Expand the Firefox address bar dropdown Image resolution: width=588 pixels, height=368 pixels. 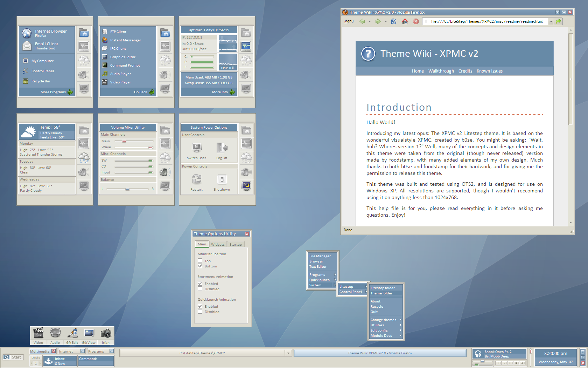(551, 21)
